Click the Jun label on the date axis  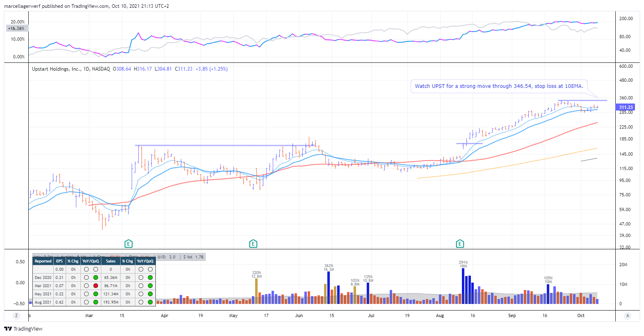[x=299, y=315]
